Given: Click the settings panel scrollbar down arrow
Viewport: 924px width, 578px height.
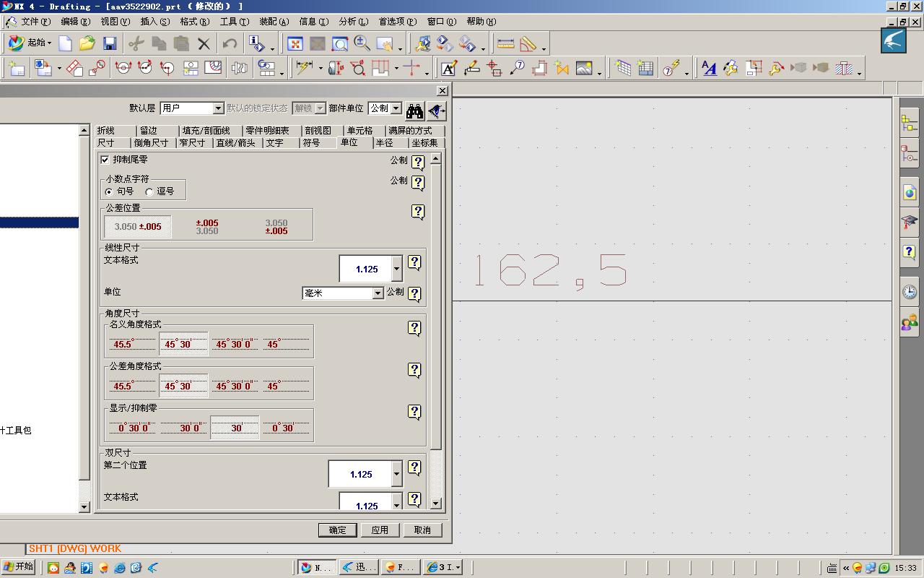Looking at the screenshot, I should pos(435,503).
